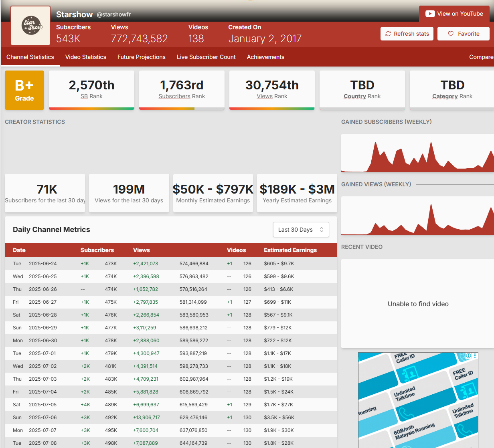Click the 199M views stat card
The width and height of the screenshot is (494, 448).
pos(129,193)
